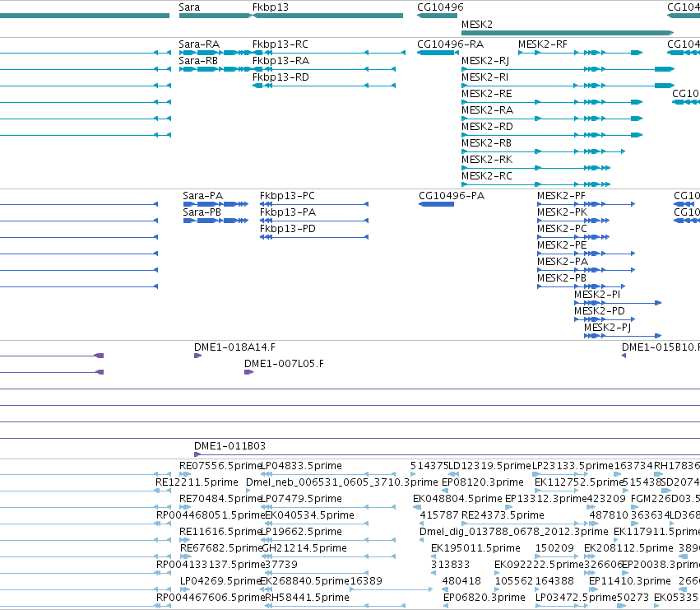Select the MESK2-RA transcript label
Screen dimensions: 700x610
pyautogui.click(x=488, y=110)
